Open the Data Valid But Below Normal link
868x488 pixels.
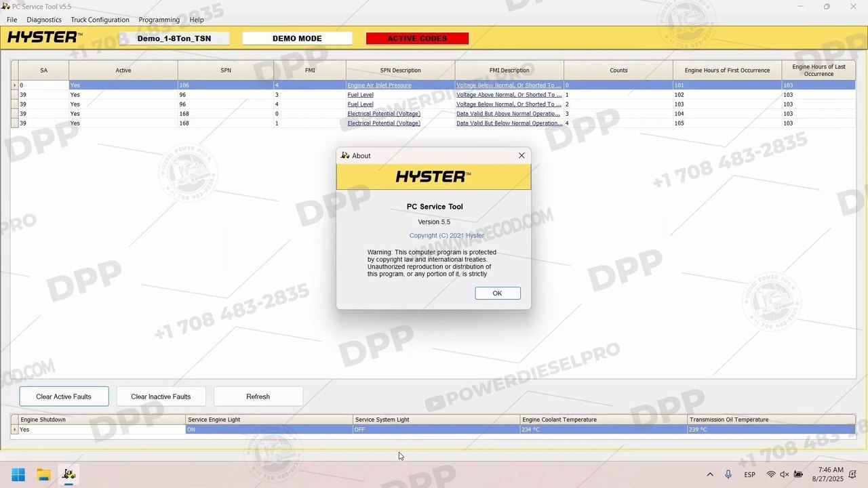[x=508, y=123]
